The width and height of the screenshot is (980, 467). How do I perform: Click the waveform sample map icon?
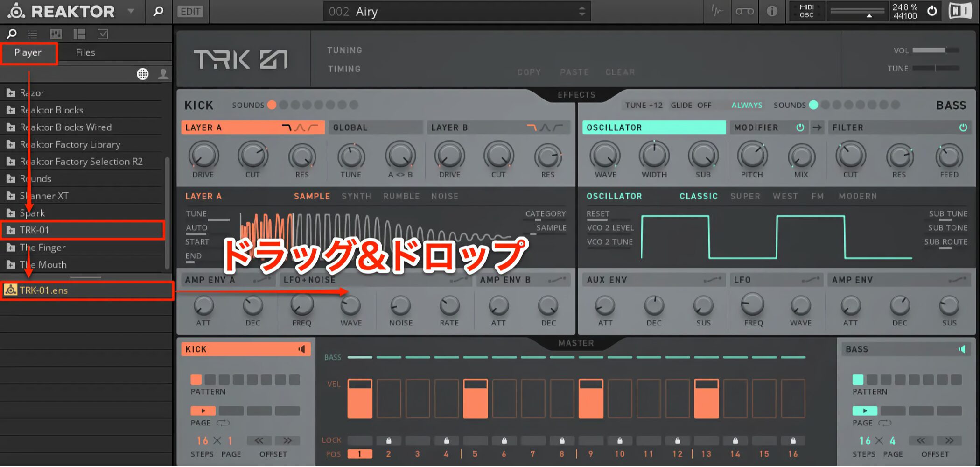717,11
